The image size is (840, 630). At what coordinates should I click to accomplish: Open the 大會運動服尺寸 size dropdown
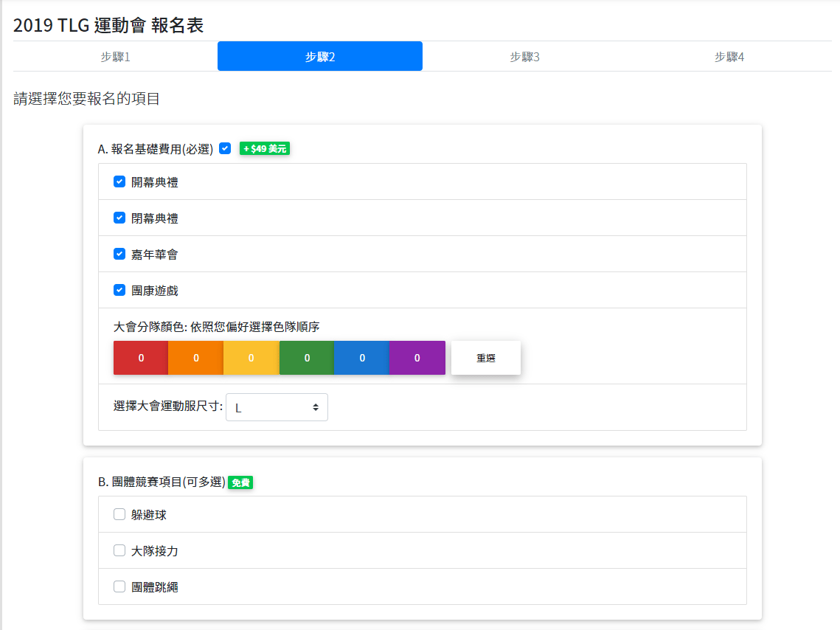(x=277, y=406)
